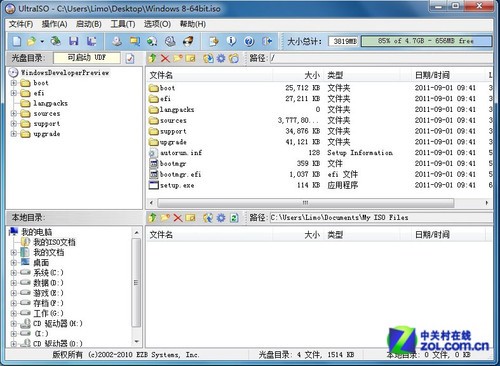Sort disc files by 文件名 column header

209,75
